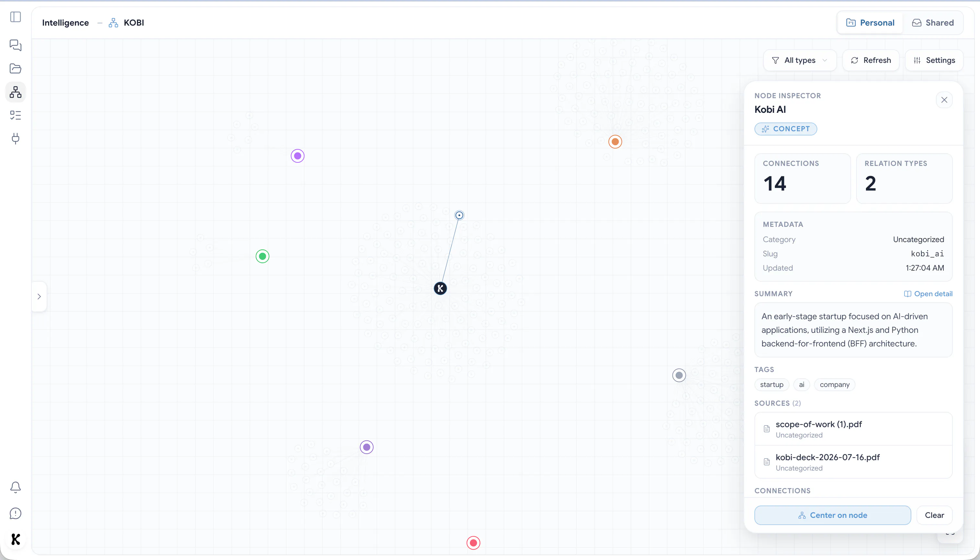
Task: Switch to the Shared tab
Action: point(933,23)
